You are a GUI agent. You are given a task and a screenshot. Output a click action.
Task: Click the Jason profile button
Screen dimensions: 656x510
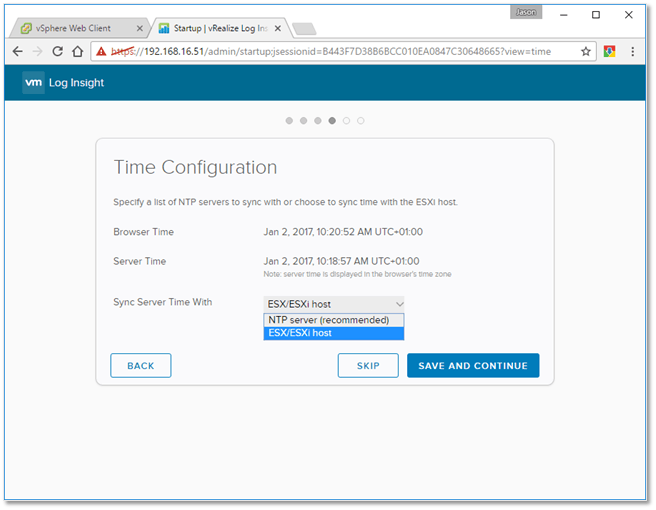pos(526,12)
